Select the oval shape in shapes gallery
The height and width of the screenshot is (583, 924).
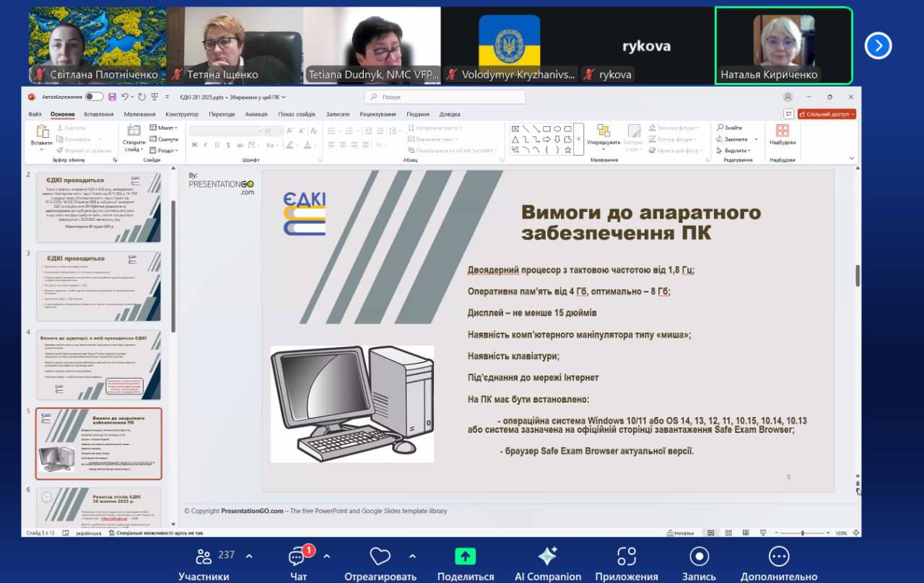tap(557, 128)
